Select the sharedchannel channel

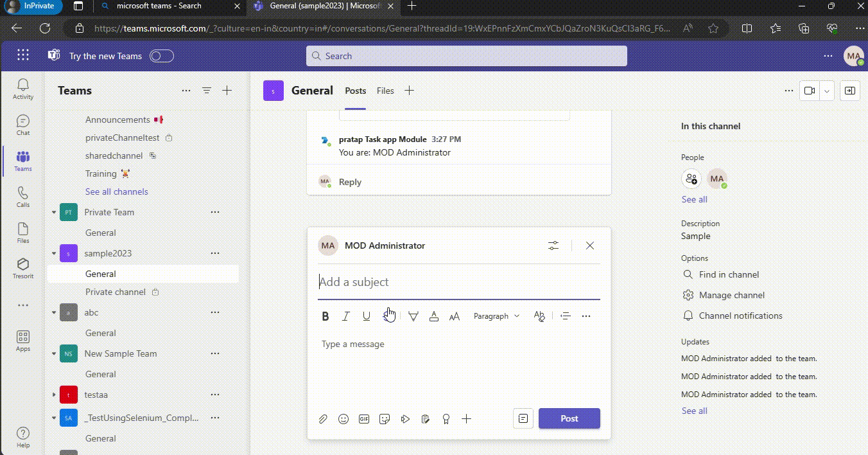(114, 156)
